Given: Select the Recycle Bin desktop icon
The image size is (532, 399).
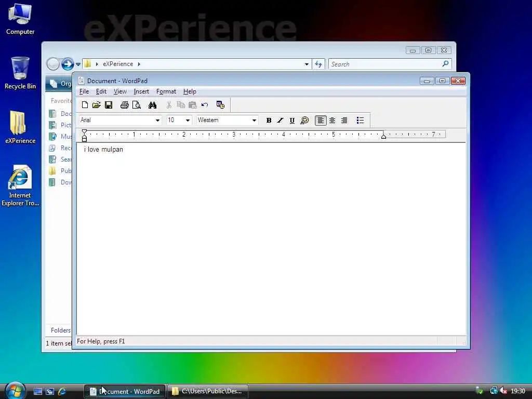Looking at the screenshot, I should pos(20,73).
